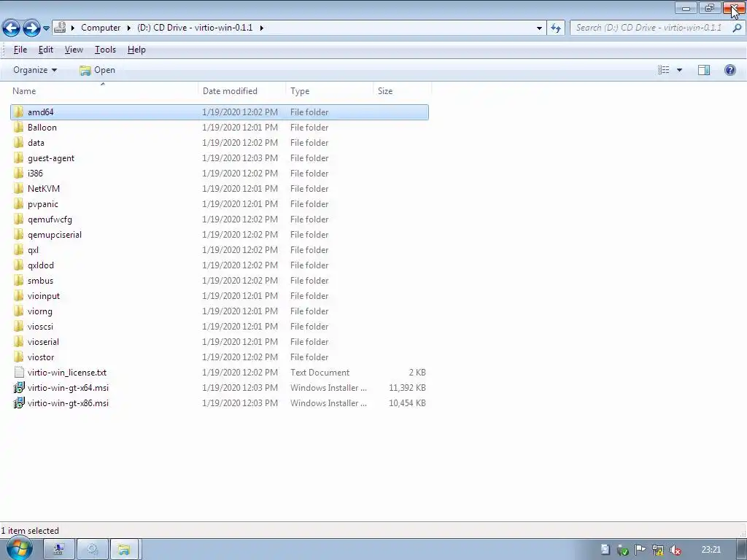Change the view with the view icon
Screen dimensions: 747x560
(664, 70)
